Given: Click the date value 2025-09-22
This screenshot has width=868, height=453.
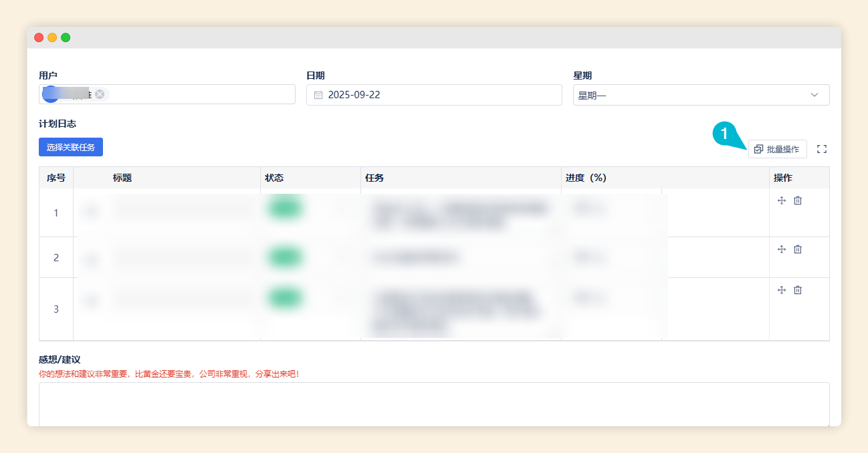Looking at the screenshot, I should (x=354, y=95).
